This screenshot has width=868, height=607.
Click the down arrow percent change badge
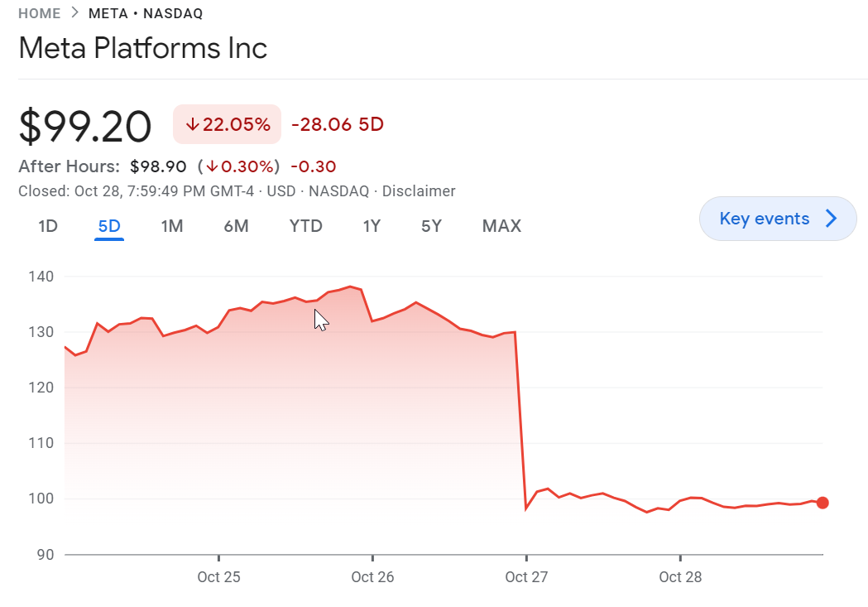228,124
